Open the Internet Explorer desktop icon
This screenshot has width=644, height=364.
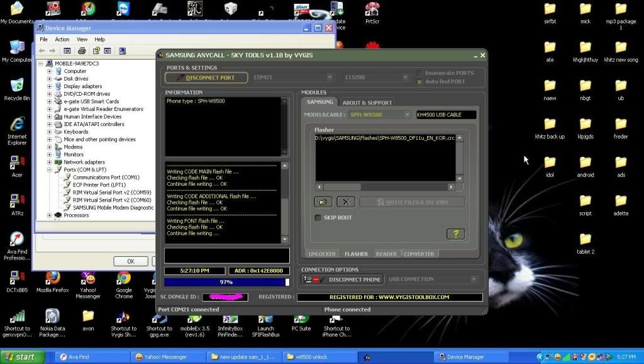click(x=16, y=131)
